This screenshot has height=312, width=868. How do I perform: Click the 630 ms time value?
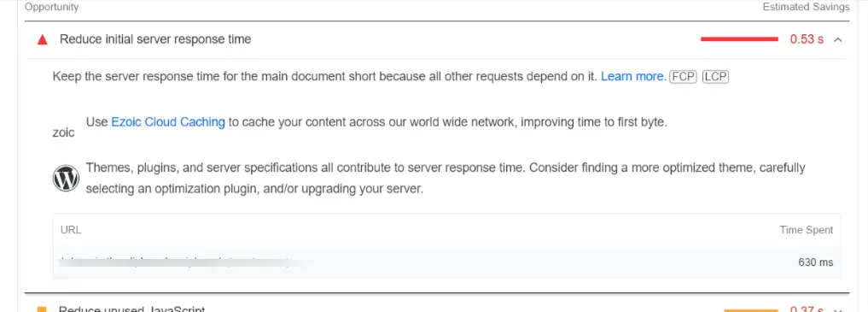click(x=815, y=262)
